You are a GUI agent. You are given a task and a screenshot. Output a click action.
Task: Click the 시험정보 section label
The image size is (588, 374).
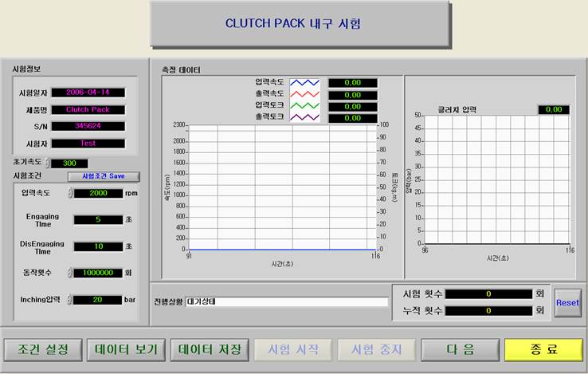[26, 69]
